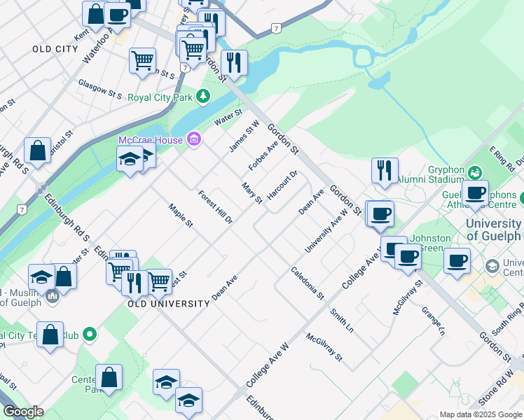Select the lowest graduation cap marker near Edinburgh Rd
Screen dimensions: 524x420
point(188,401)
